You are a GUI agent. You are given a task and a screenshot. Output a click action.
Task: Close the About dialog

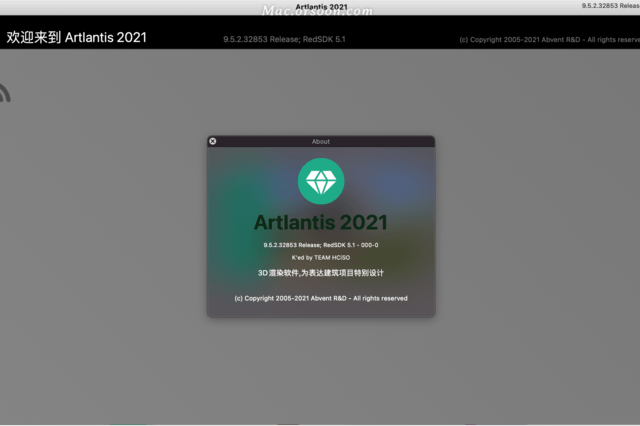213,141
